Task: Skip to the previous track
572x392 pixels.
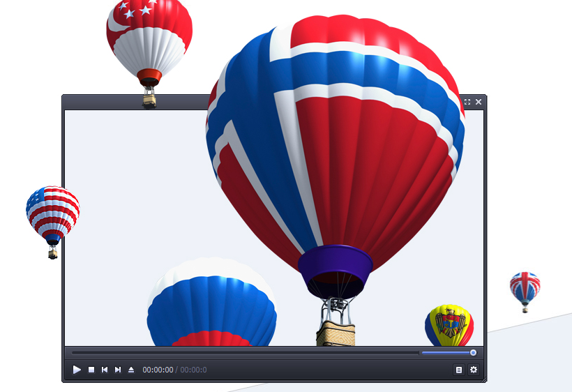Action: point(105,370)
